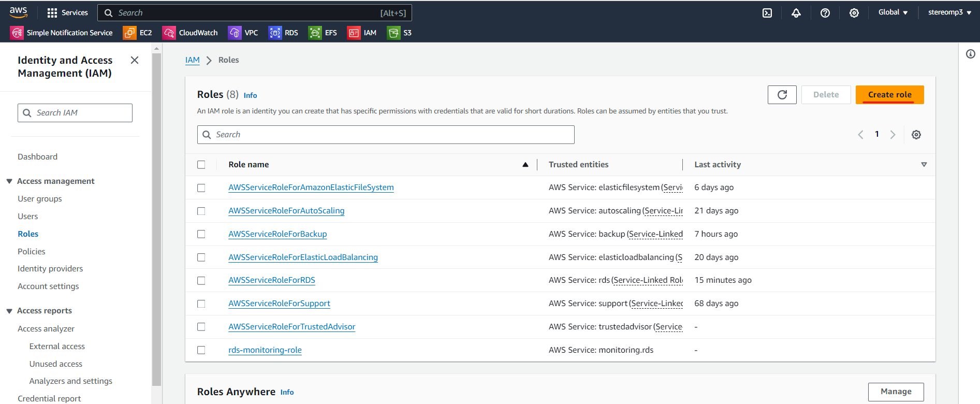Open Unused access in the sidebar
The height and width of the screenshot is (404, 980).
coord(56,364)
